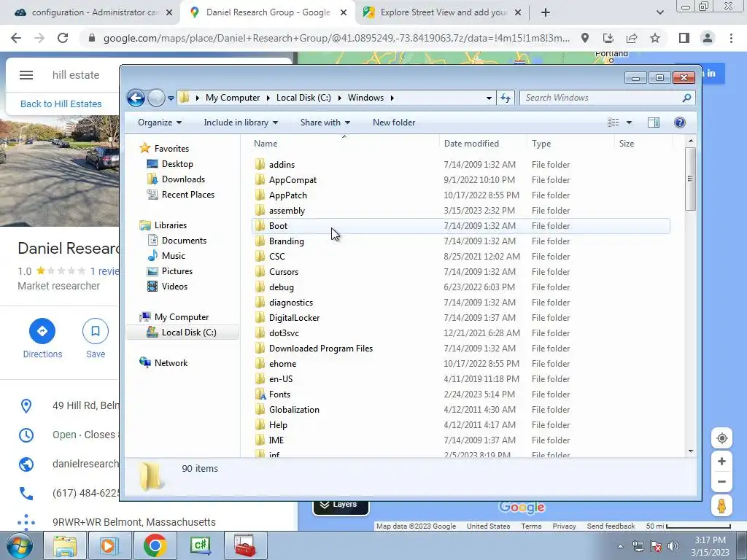
Task: Click Back to Hill Estates link
Action: 61,104
